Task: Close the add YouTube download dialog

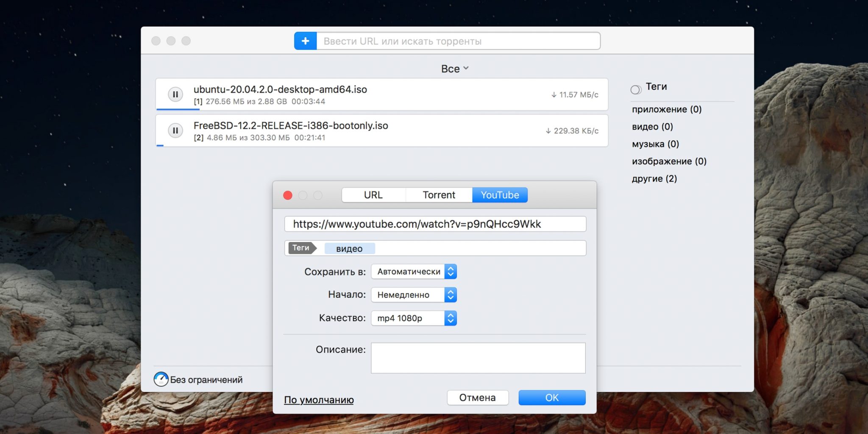Action: coord(288,195)
